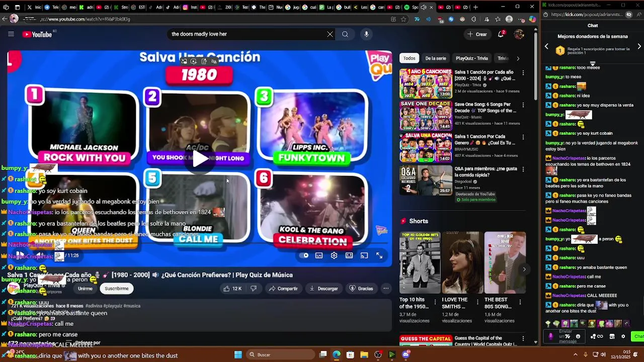
Task: Enter fullscreen in the video player
Action: pyautogui.click(x=379, y=255)
